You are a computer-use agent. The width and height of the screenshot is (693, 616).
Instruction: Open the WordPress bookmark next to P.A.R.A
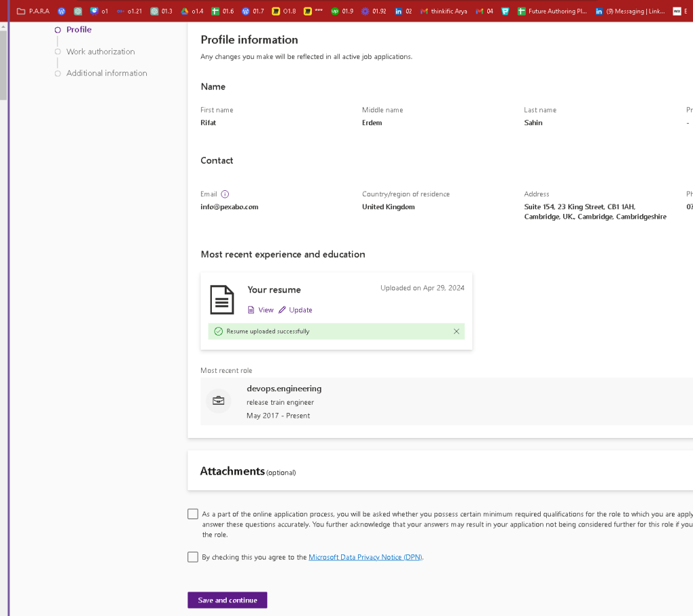coord(62,11)
